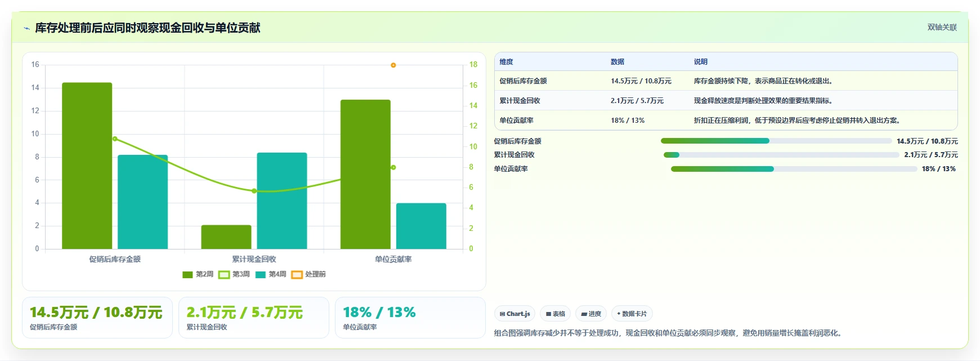Select the 数据卡片 tag
Viewport: 980px width, 361px height.
(x=632, y=314)
